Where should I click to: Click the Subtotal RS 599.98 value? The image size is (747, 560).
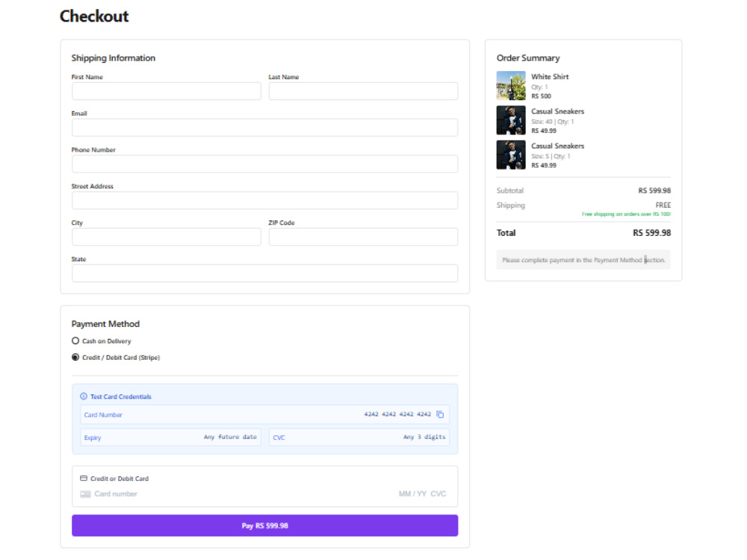[x=654, y=190]
